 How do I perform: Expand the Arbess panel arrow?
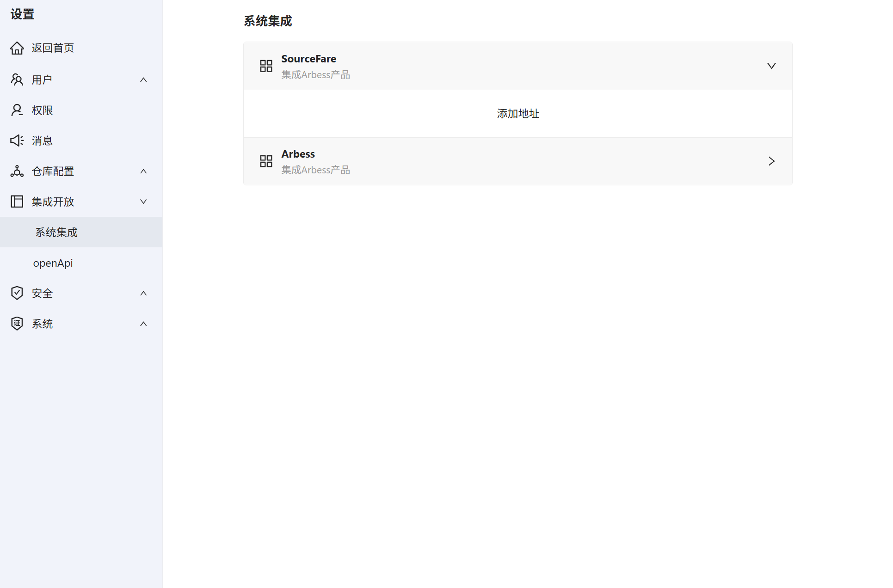pyautogui.click(x=771, y=161)
